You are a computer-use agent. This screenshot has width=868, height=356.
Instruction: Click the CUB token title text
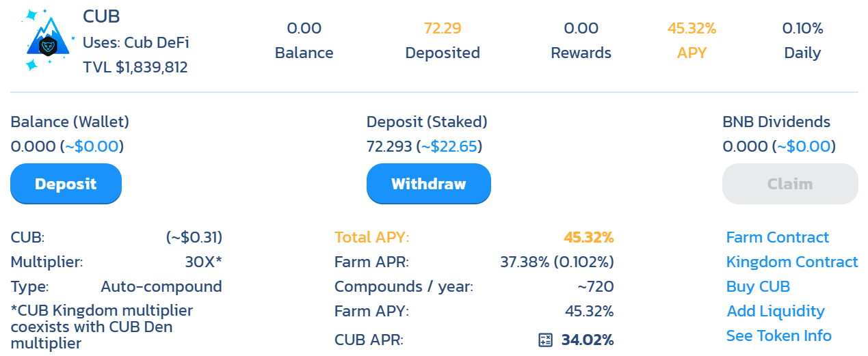[101, 16]
